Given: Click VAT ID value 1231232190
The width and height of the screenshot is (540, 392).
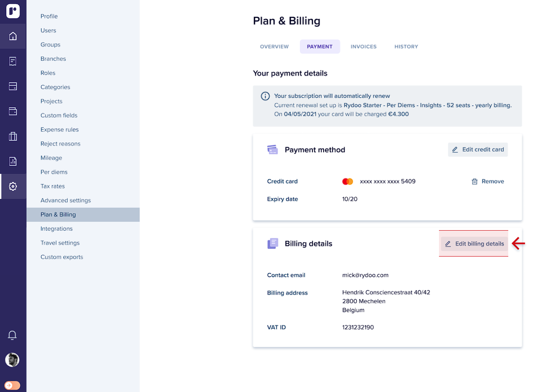Looking at the screenshot, I should pyautogui.click(x=358, y=327).
